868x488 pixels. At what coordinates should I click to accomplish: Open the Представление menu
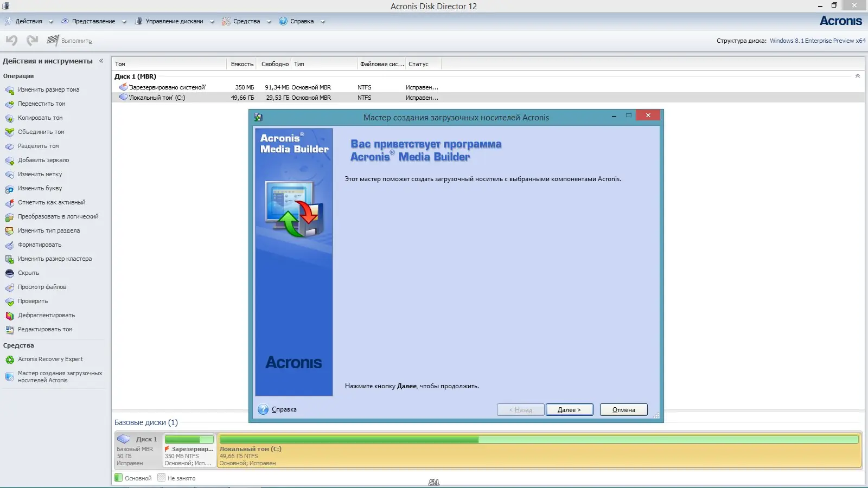coord(93,22)
